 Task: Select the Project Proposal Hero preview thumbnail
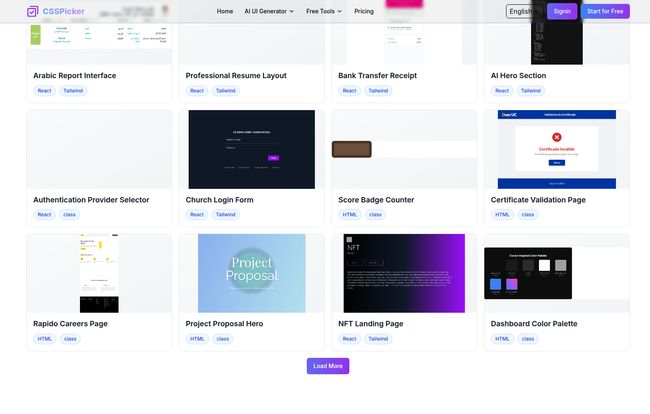252,273
